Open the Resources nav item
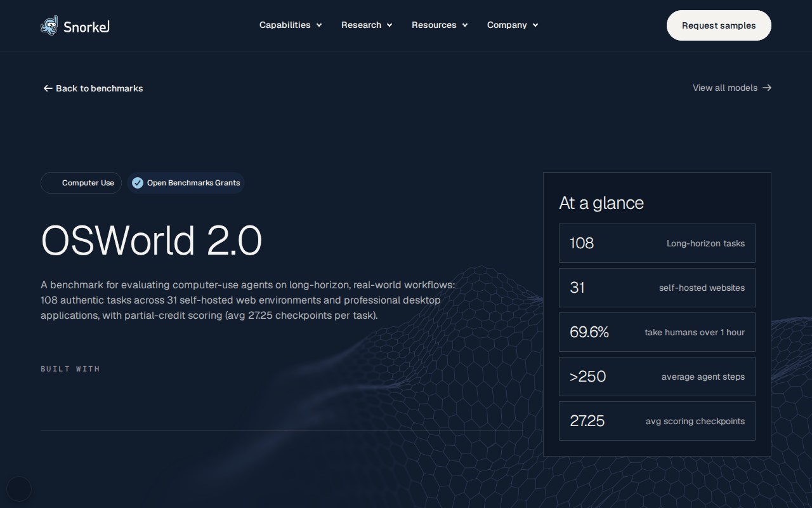812x508 pixels. [x=434, y=25]
